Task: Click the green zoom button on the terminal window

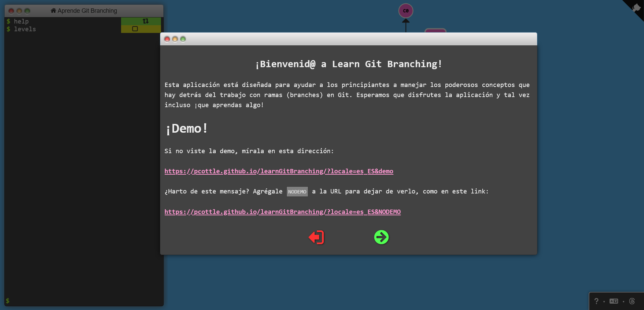Action: tap(27, 11)
